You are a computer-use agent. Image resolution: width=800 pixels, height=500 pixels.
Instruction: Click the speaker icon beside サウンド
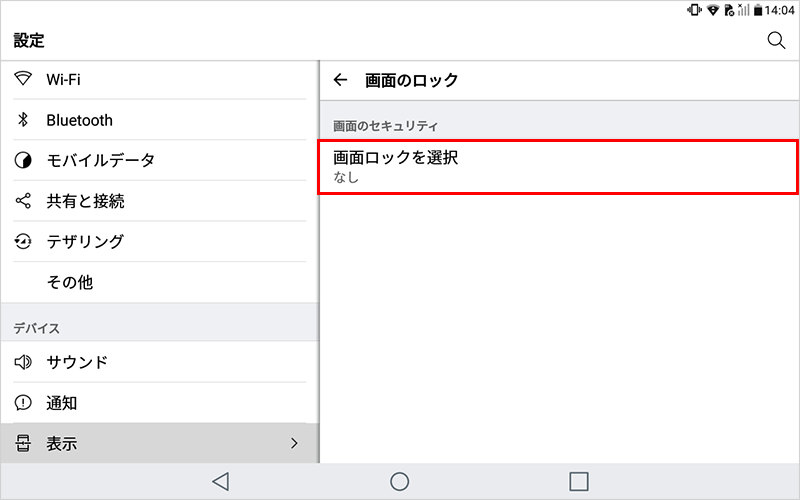coord(23,362)
